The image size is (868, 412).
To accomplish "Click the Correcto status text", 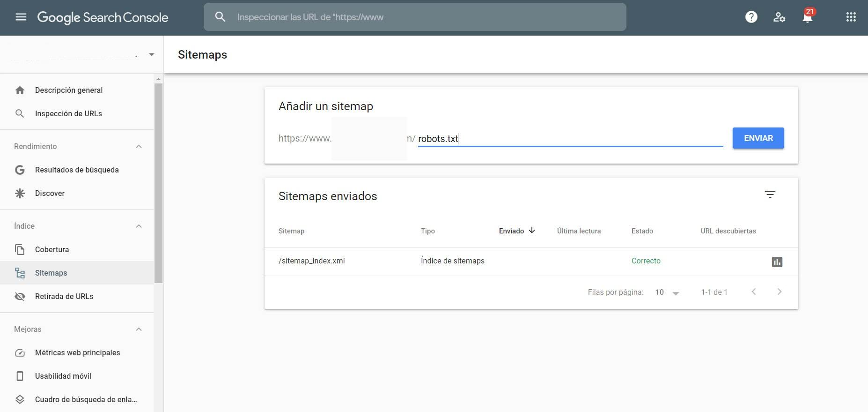I will [x=646, y=261].
